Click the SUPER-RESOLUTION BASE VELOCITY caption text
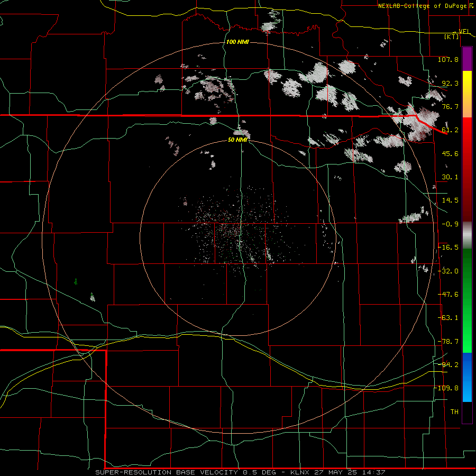 [167, 472]
